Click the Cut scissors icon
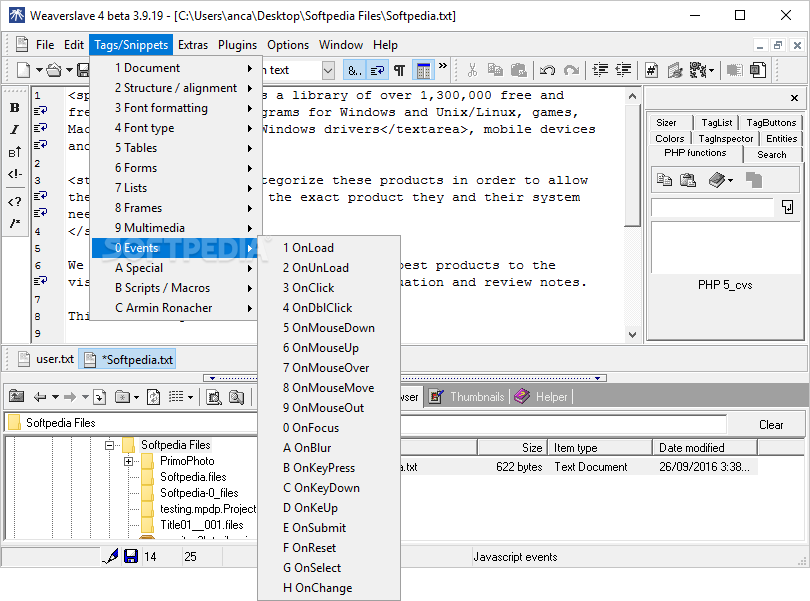810x601 pixels. [x=472, y=70]
